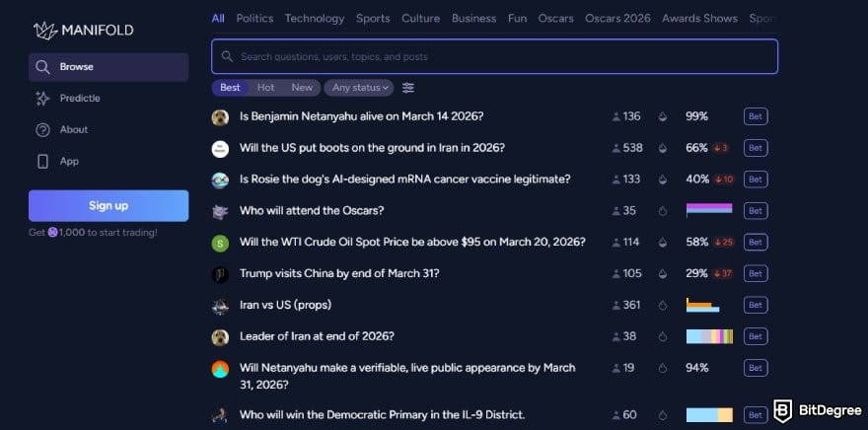Image resolution: width=868 pixels, height=430 pixels.
Task: Switch to the Politics topic tab
Action: point(254,19)
